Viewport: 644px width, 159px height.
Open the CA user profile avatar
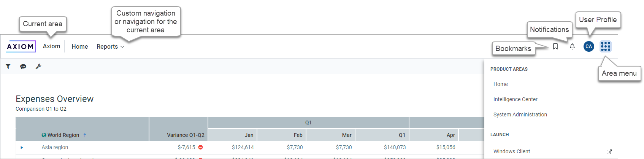click(589, 46)
